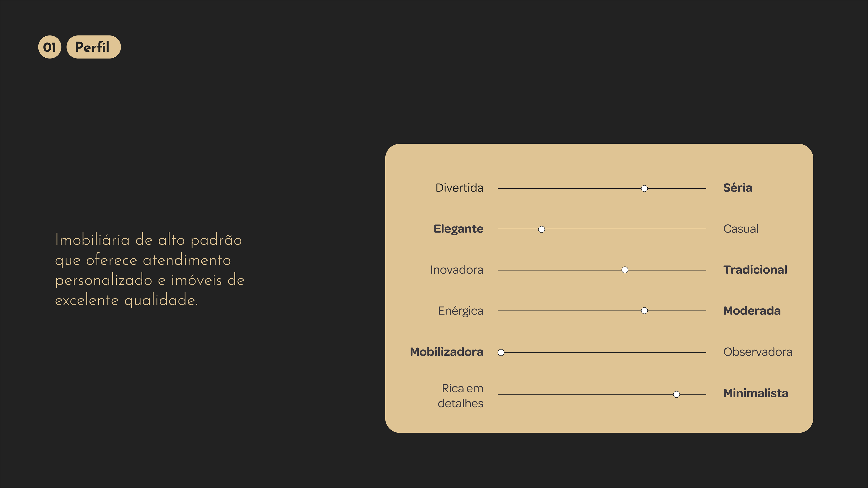Select the Enérgica label
The width and height of the screenshot is (868, 488).
click(x=460, y=311)
